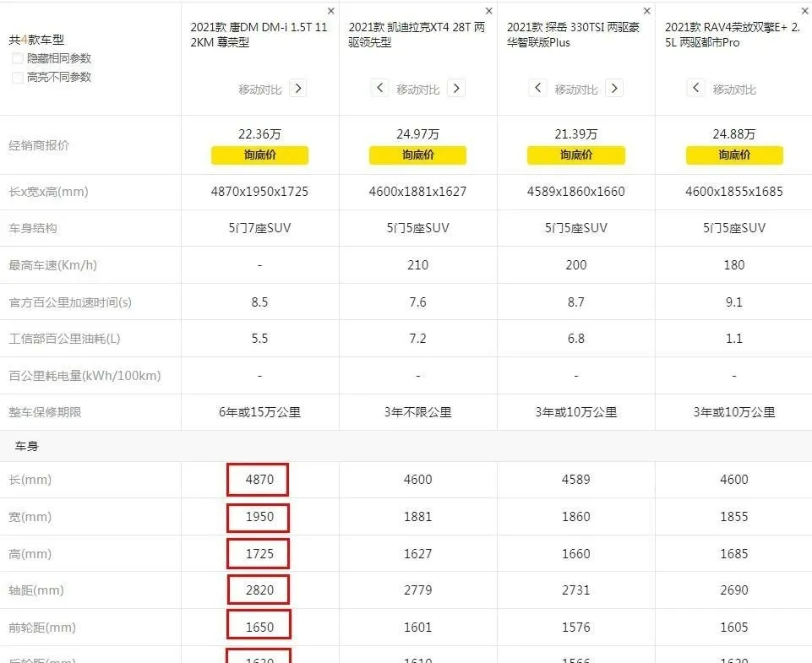The height and width of the screenshot is (663, 812).
Task: Move 唐DM DM-i column right with arrow
Action: coord(297,88)
